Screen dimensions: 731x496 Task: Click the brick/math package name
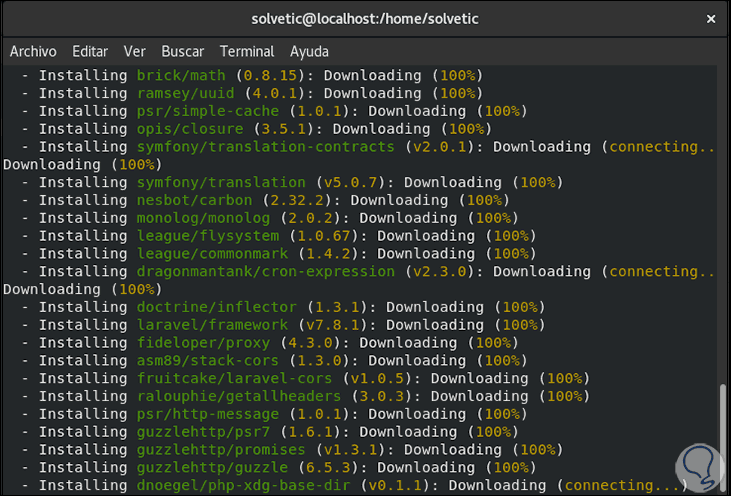[x=181, y=75]
